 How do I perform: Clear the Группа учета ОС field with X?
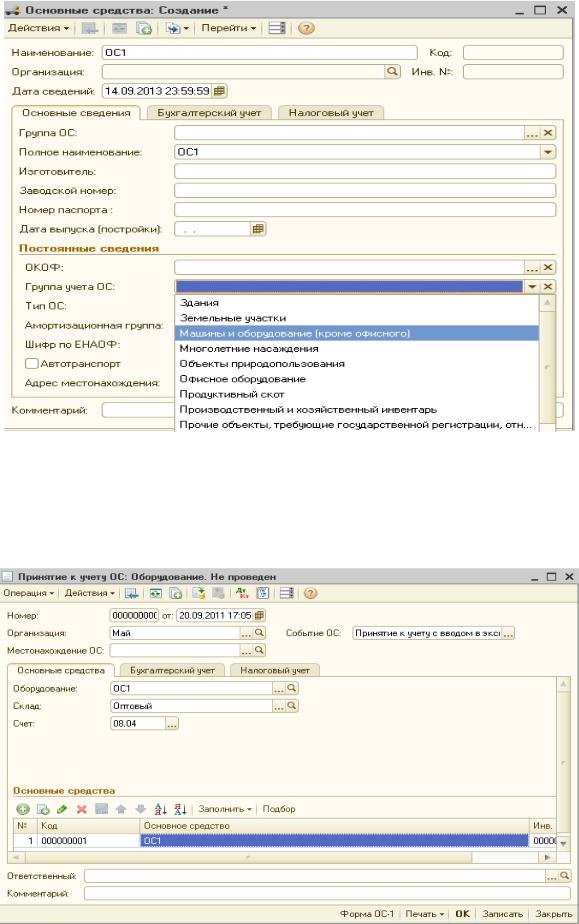[548, 286]
